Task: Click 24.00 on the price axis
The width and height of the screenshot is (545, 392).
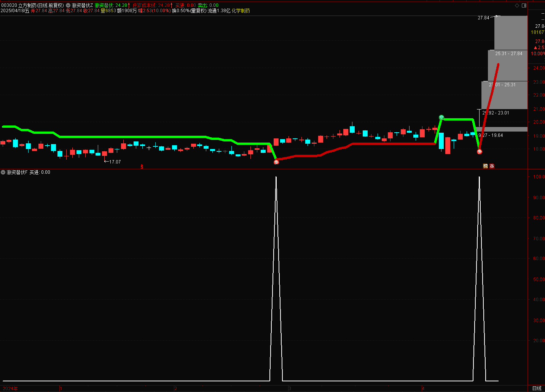Action: tap(539, 68)
